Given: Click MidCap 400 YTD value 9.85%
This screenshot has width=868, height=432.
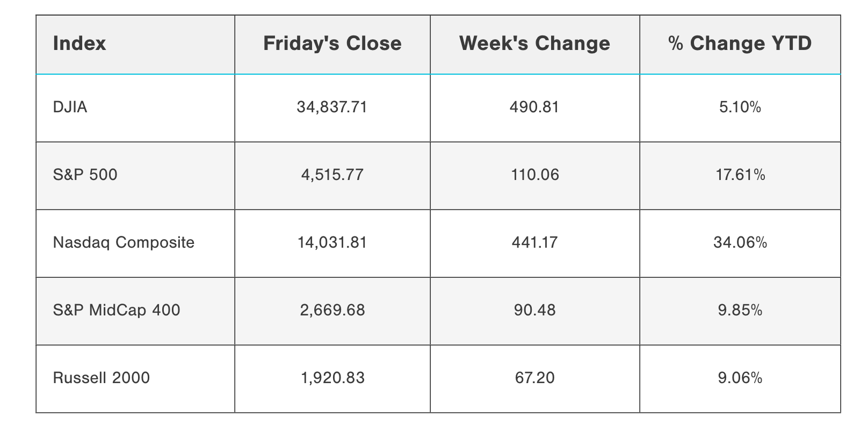Looking at the screenshot, I should pos(740,310).
